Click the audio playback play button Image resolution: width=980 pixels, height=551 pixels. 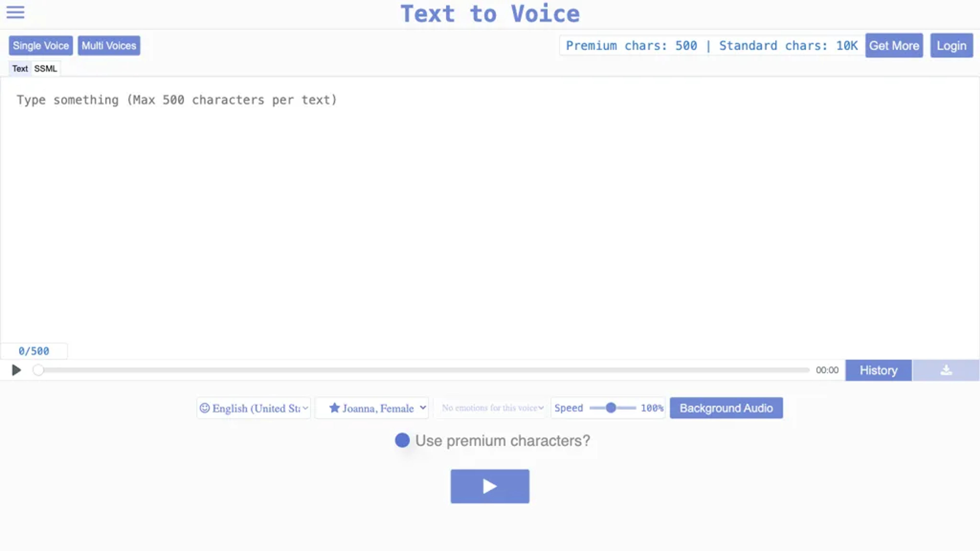pyautogui.click(x=16, y=369)
